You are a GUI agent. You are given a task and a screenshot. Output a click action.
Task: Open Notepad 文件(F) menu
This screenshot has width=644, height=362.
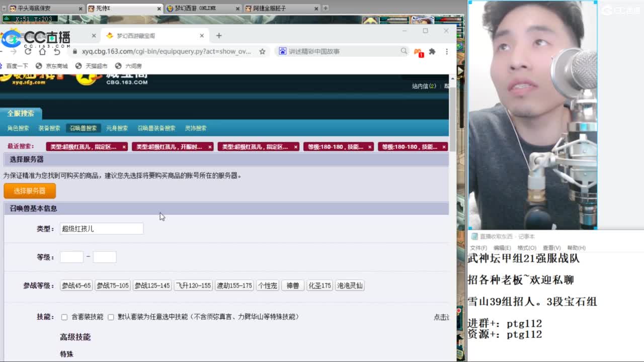pos(478,248)
